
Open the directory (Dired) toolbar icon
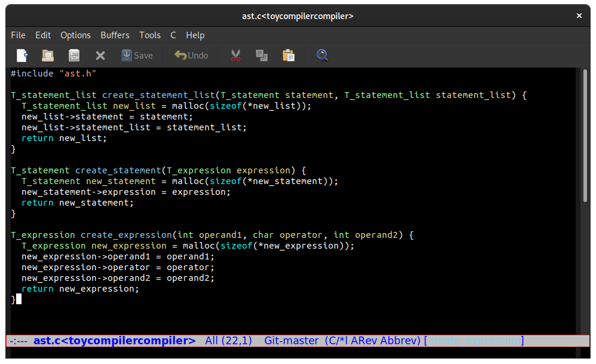pyautogui.click(x=74, y=56)
